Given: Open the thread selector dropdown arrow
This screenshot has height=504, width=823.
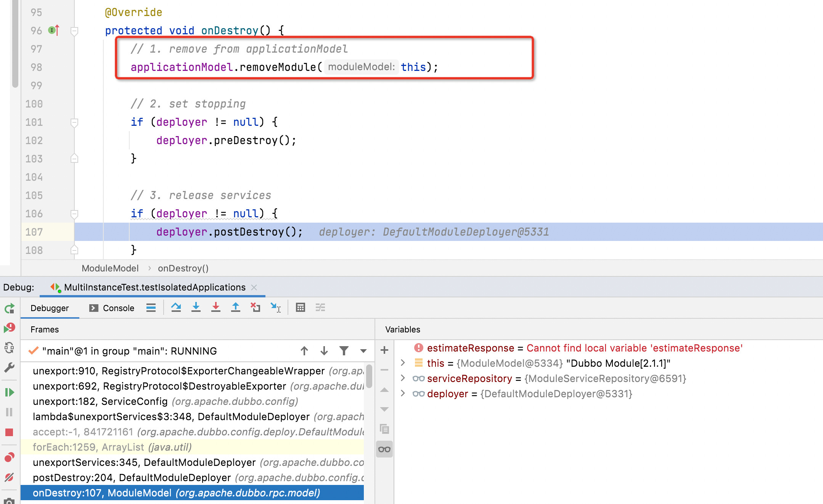Looking at the screenshot, I should pyautogui.click(x=363, y=351).
